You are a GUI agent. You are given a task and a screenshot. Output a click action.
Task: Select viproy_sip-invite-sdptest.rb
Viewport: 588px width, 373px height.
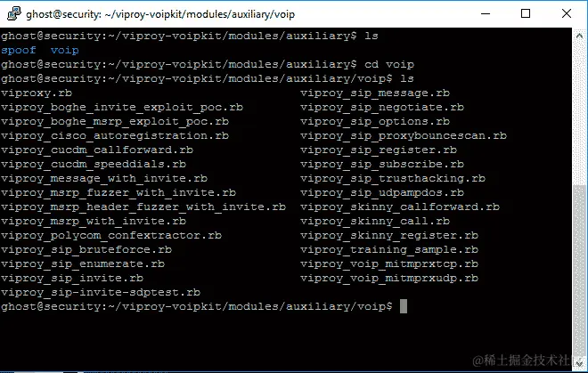pos(101,292)
